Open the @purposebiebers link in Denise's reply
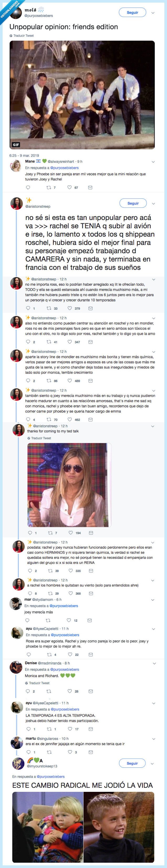This screenshot has height=868, width=167. click(x=64, y=669)
